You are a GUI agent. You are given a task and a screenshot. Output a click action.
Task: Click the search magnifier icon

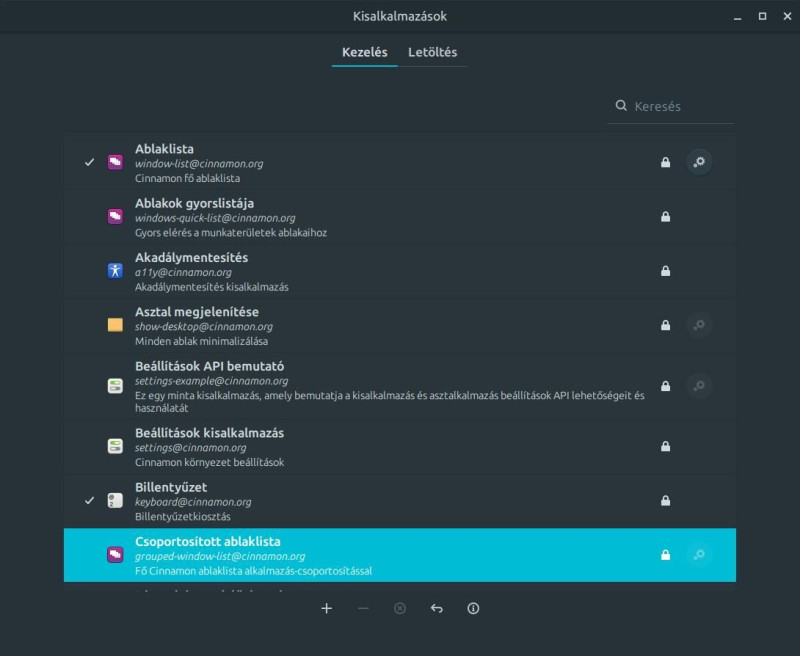tap(621, 106)
